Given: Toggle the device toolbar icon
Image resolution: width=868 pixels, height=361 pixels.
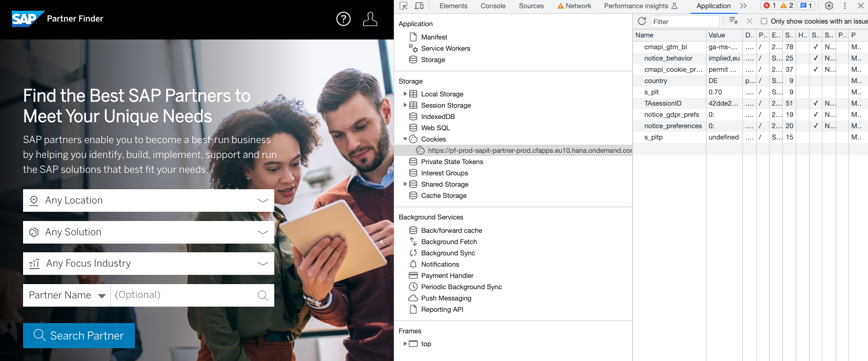Looking at the screenshot, I should (x=419, y=6).
